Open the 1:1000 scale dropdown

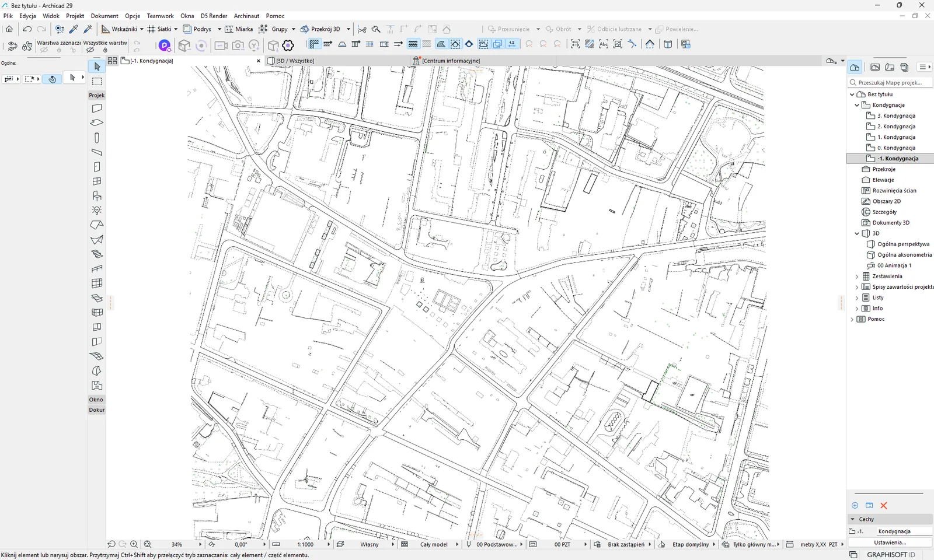point(329,544)
